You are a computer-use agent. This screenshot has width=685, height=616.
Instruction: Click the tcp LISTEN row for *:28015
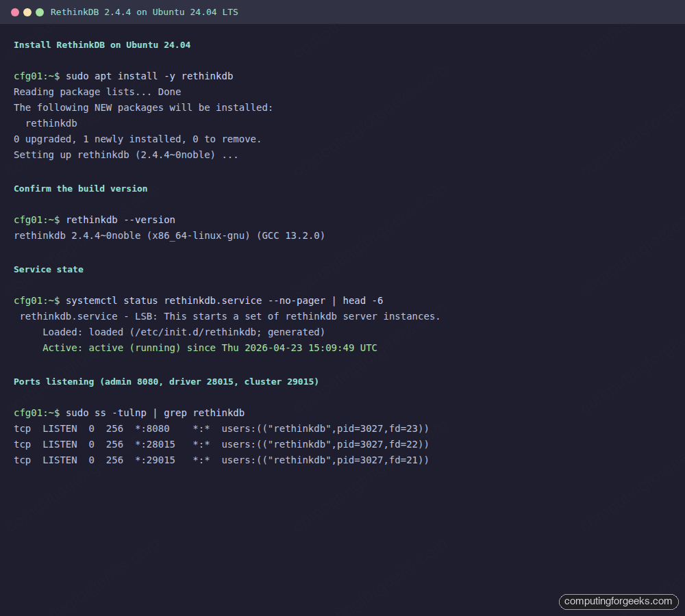pos(221,444)
